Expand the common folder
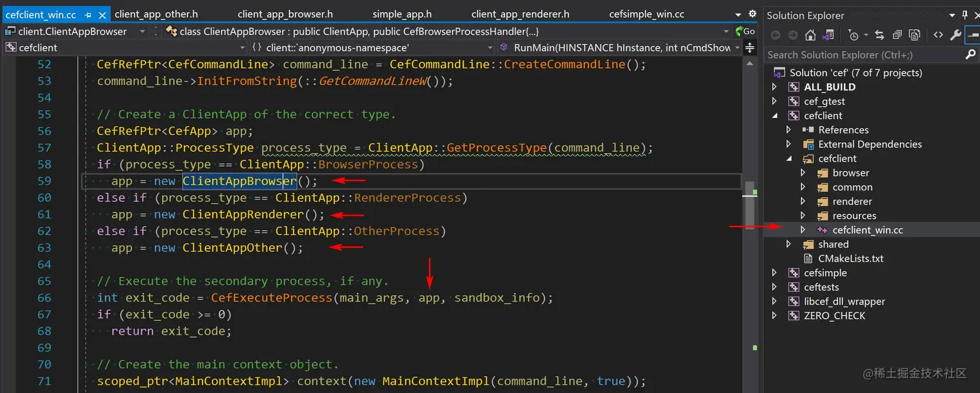This screenshot has height=393, width=980. 803,187
